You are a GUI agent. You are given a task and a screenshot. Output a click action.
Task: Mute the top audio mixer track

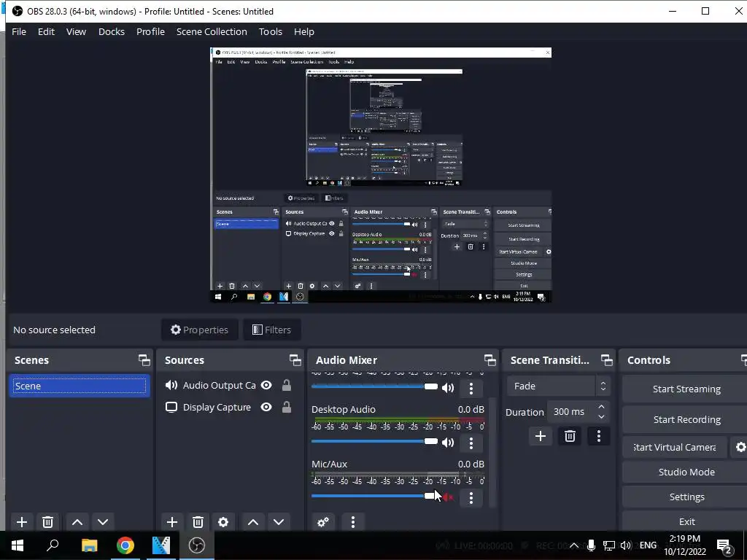(448, 388)
